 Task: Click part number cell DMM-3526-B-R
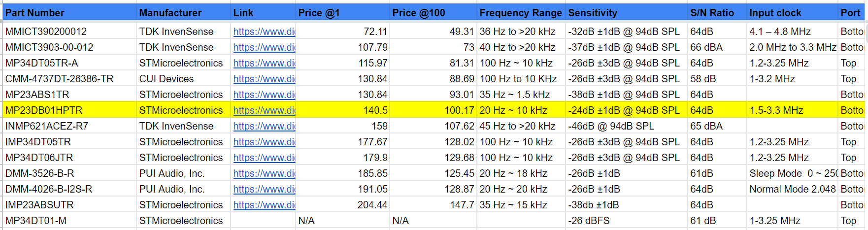[69, 173]
